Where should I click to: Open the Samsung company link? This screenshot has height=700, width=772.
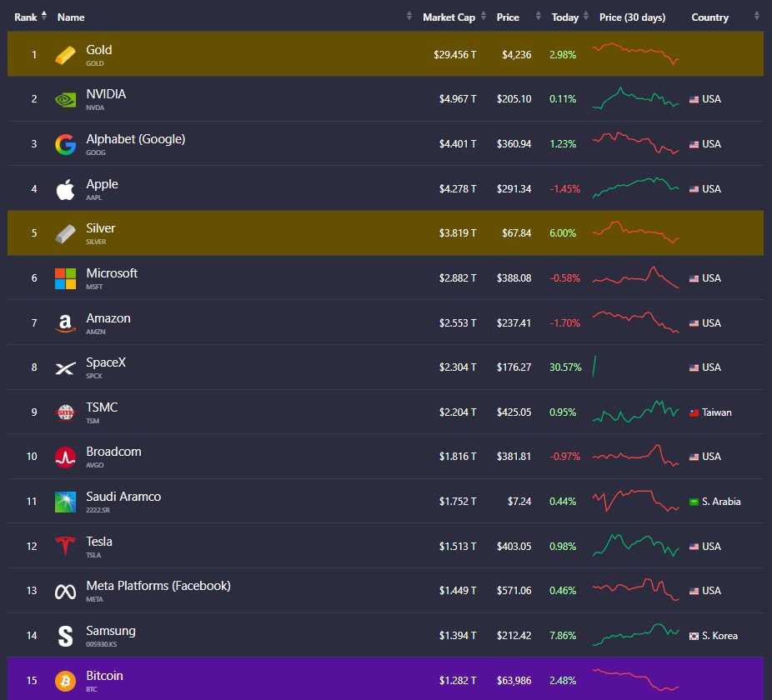pos(111,631)
